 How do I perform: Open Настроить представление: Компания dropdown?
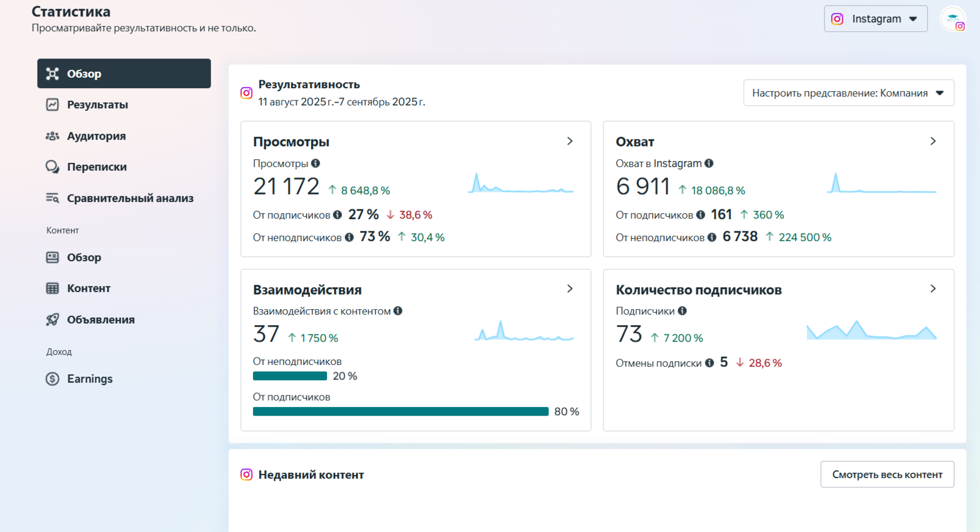click(x=848, y=93)
